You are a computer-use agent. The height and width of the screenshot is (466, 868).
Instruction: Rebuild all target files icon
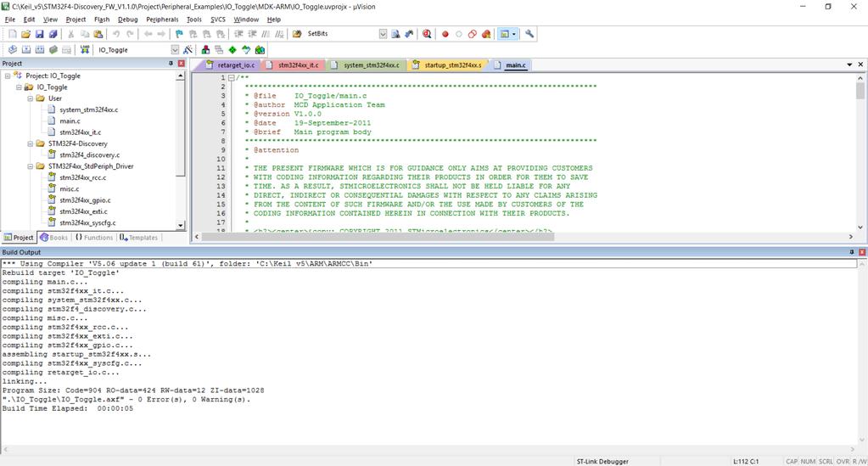[x=40, y=50]
